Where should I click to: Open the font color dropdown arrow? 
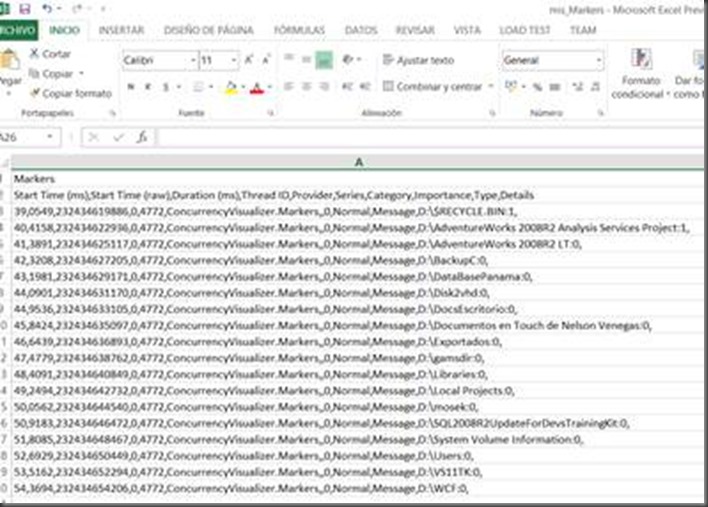coord(270,87)
